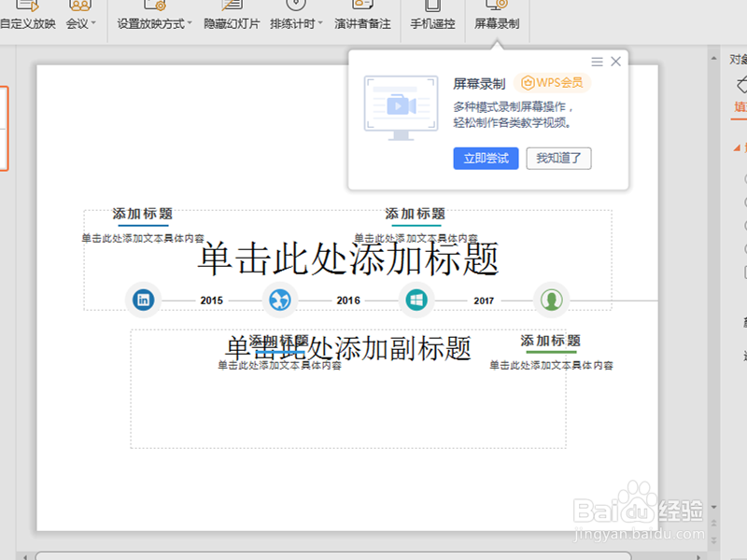This screenshot has height=560, width=747.
Task: Click the Windows logo icon near 2017
Action: (416, 300)
